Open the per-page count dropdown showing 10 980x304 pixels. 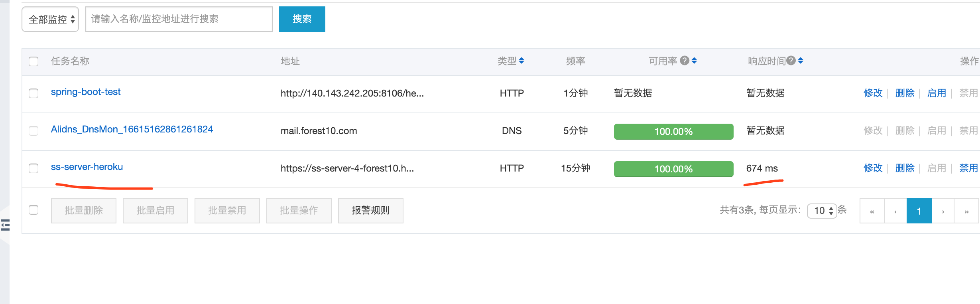coord(822,211)
